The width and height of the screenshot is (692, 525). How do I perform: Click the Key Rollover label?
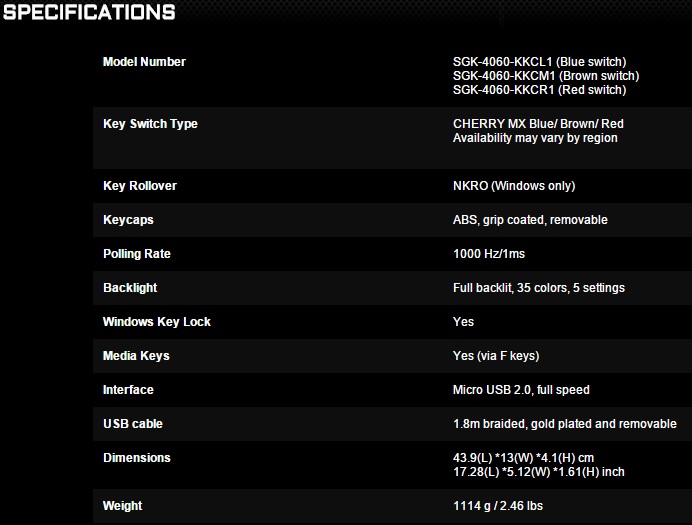[140, 186]
